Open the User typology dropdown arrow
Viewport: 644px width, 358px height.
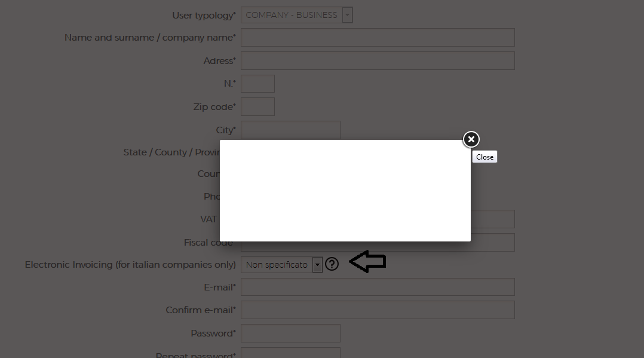pos(347,15)
